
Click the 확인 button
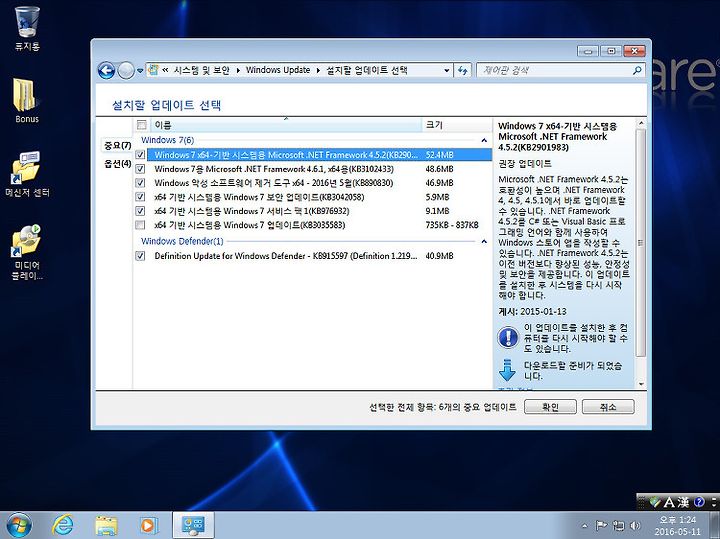click(550, 407)
